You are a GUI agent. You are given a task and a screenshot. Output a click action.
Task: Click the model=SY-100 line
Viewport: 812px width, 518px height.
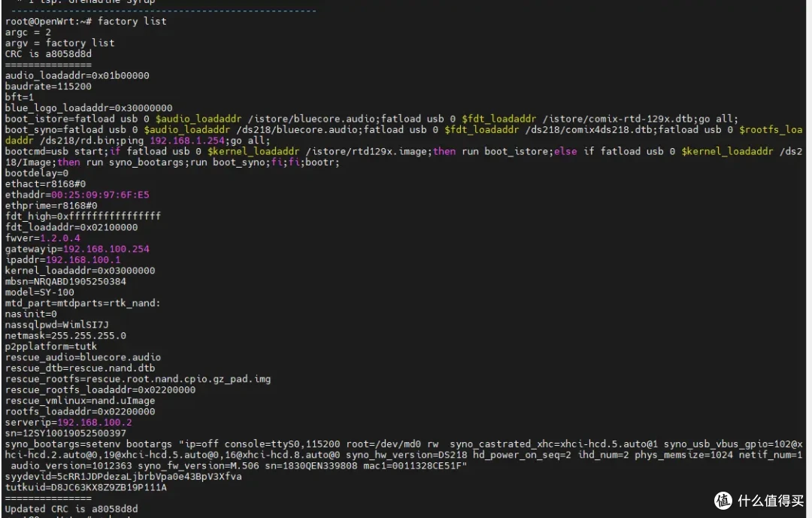[x=39, y=292]
